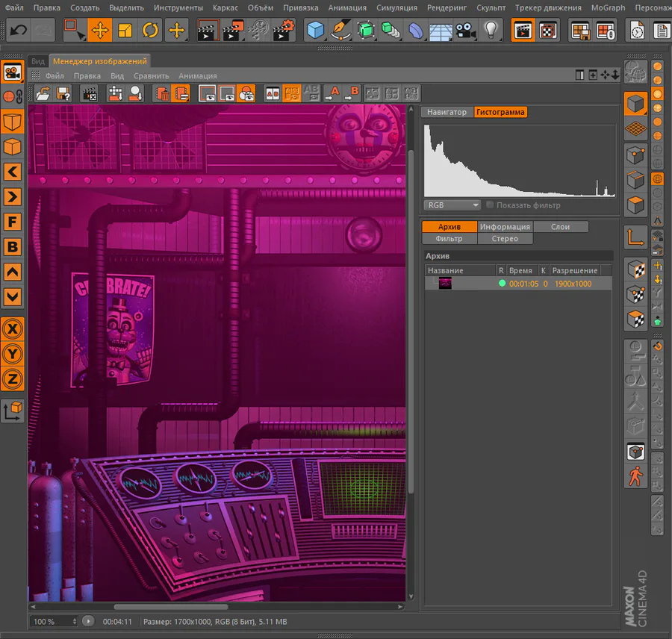Add a Light object from toolbar
Screen dimensions: 672x639
point(491,31)
